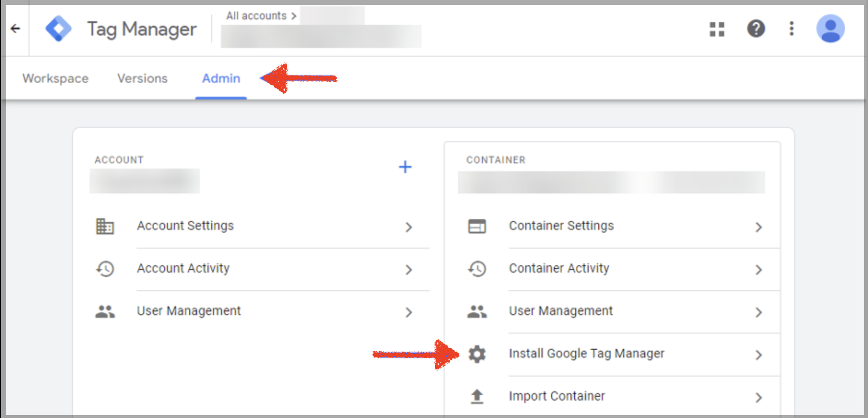Click the Account Settings building icon
Screen dimensions: 868x418
click(x=105, y=226)
